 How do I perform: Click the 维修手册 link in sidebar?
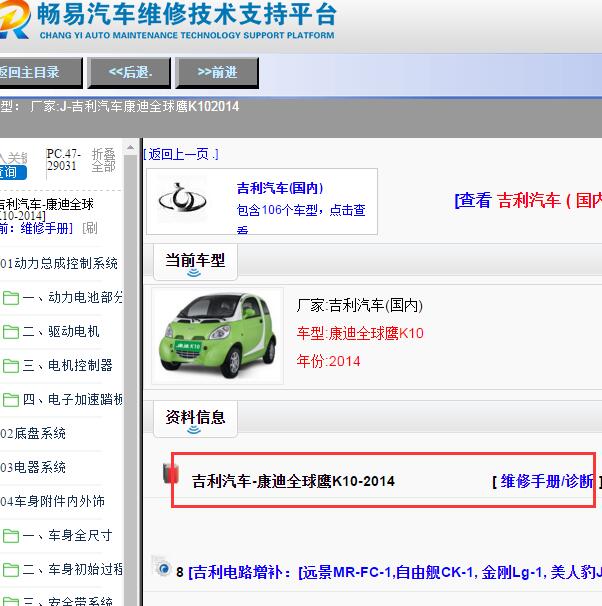[x=46, y=228]
